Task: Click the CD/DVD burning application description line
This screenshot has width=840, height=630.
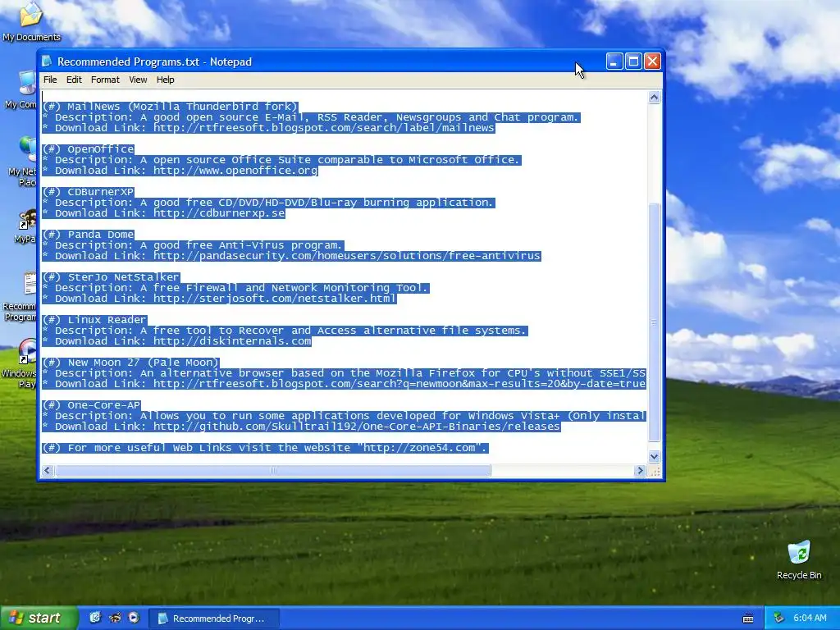Action: [268, 203]
